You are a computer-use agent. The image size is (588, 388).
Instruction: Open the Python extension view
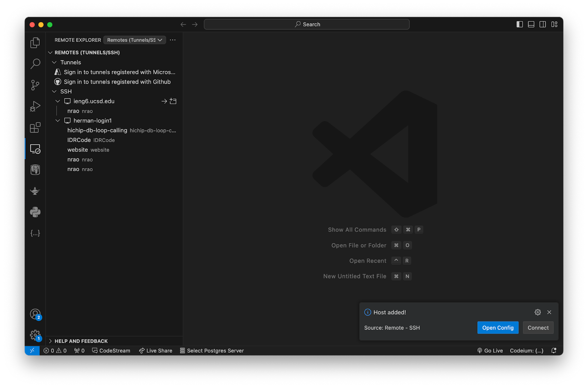(35, 212)
